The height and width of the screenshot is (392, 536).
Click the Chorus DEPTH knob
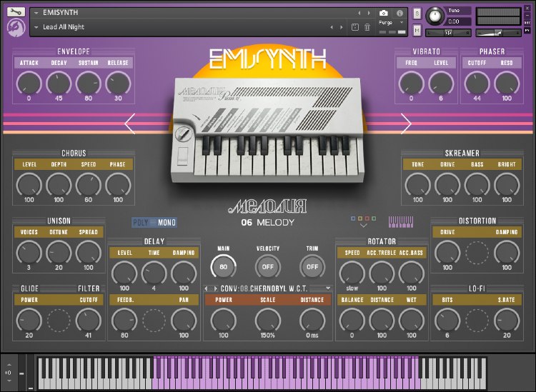[x=59, y=185]
